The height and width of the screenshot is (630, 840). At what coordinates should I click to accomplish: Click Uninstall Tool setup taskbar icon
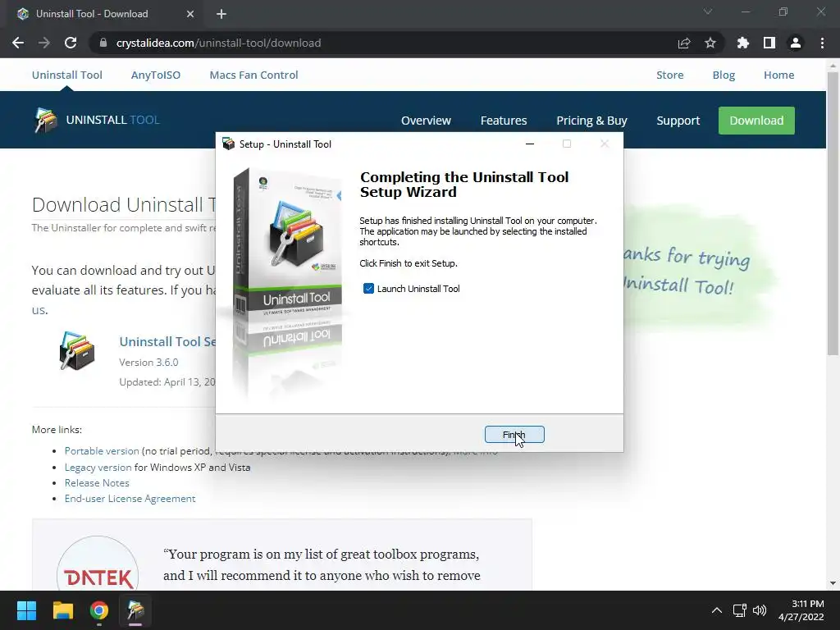pos(135,610)
